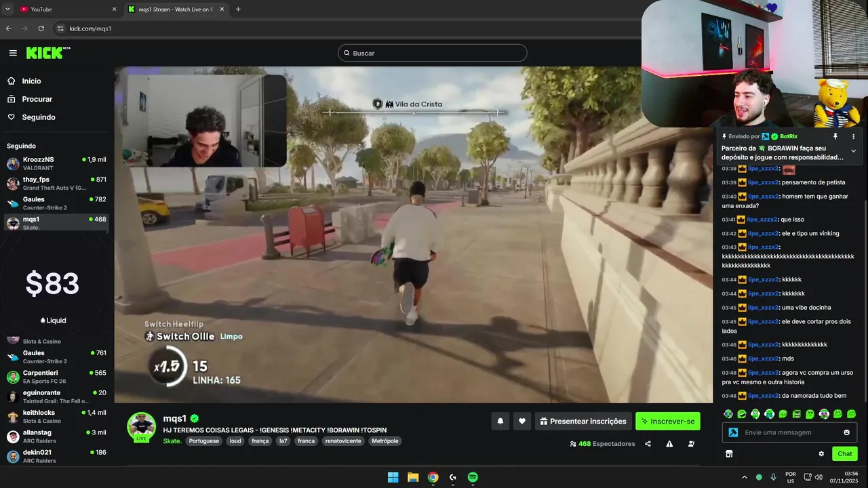Viewport: 868px width, 488px height.
Task: Select mqs1 channel in sidebar
Action: 57,223
